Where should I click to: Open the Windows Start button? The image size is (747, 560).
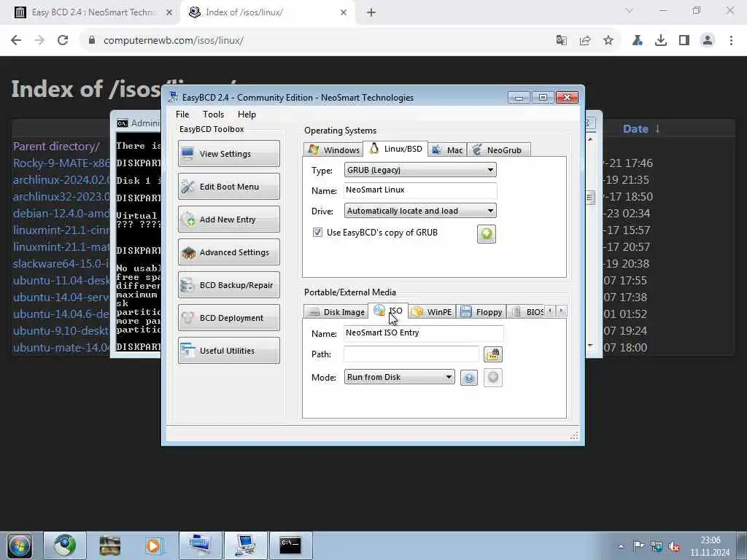pos(19,545)
